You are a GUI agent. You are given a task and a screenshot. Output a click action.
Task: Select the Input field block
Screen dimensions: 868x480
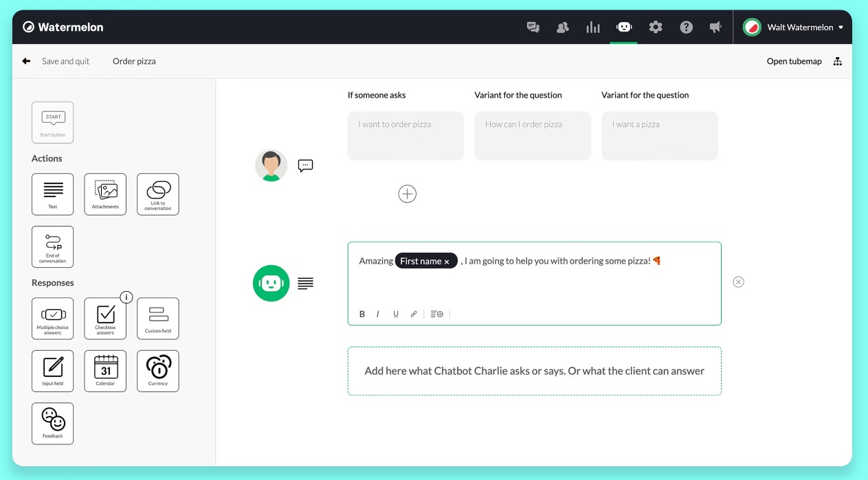(x=52, y=371)
